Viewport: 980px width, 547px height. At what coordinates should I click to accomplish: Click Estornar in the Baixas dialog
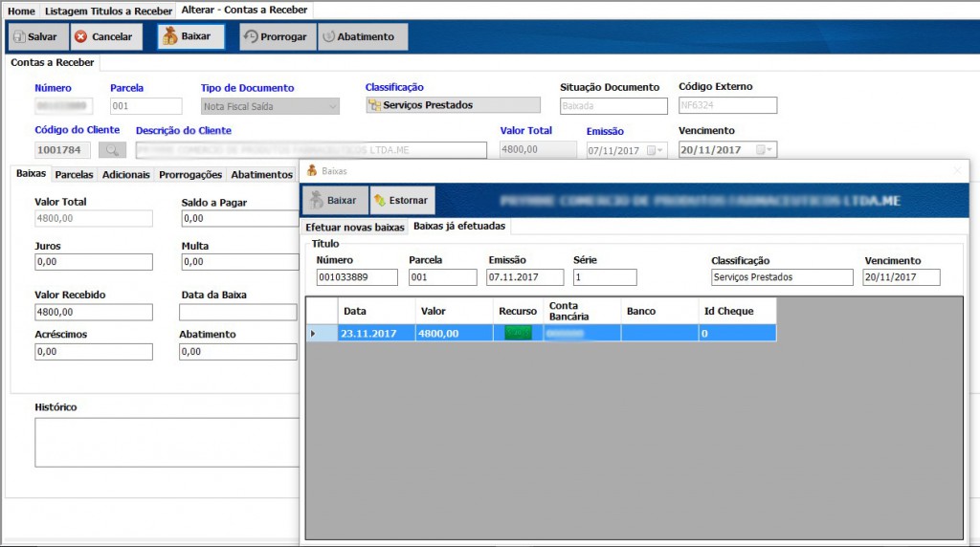click(x=402, y=201)
